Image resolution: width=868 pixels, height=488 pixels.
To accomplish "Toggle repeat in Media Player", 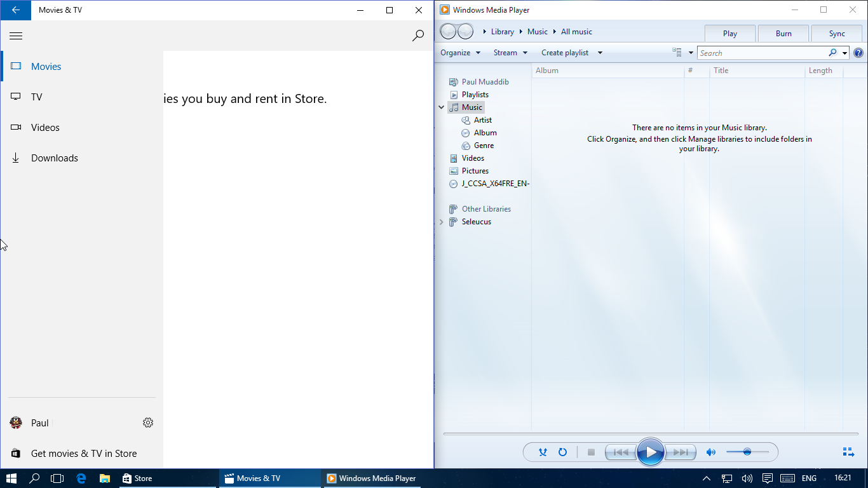I will (x=562, y=452).
